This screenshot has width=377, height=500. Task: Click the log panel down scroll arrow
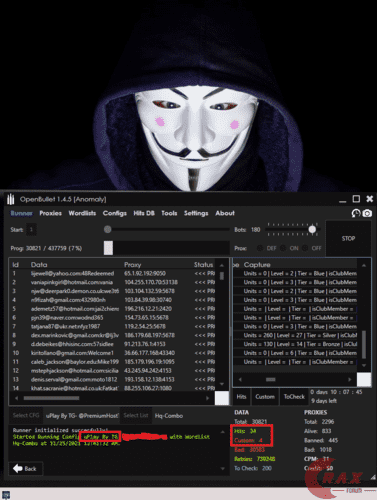(223, 469)
